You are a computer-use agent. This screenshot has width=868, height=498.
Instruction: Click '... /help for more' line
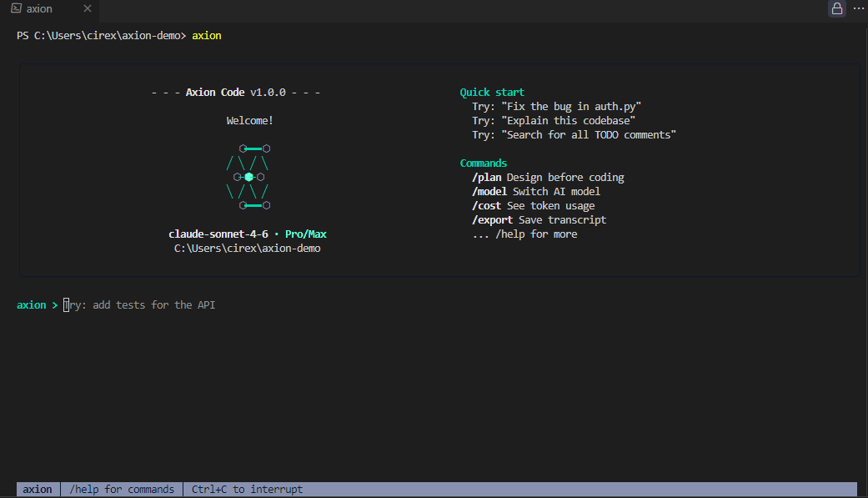(524, 234)
